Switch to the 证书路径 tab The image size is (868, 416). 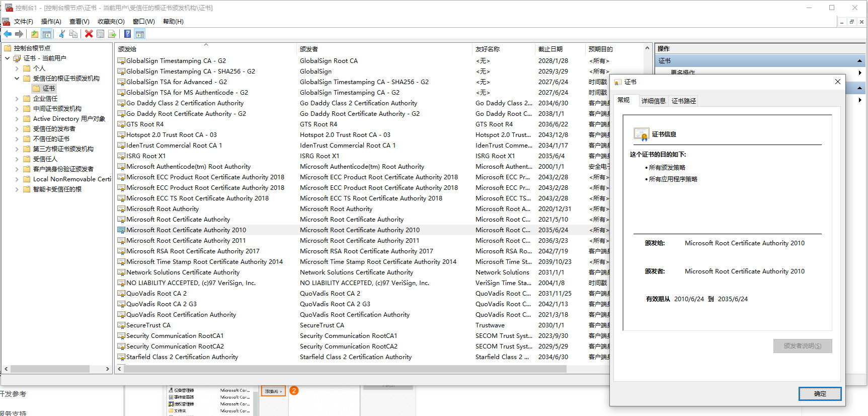click(683, 101)
